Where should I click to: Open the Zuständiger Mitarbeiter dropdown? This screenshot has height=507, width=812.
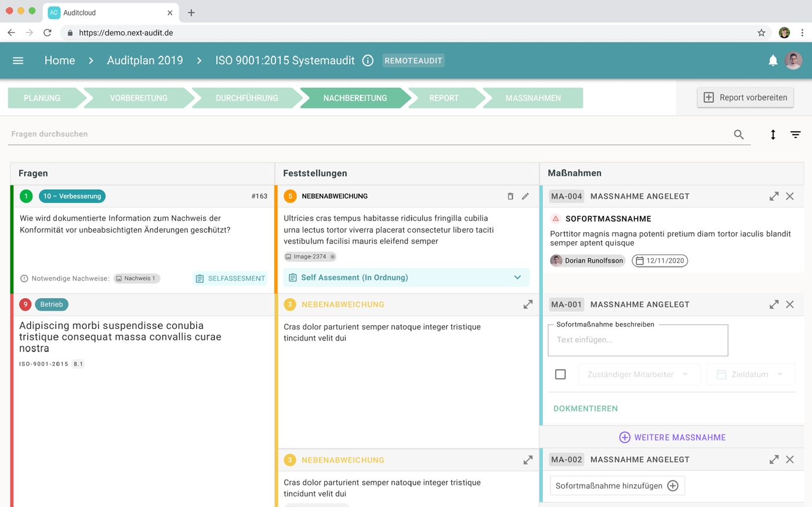tap(638, 374)
